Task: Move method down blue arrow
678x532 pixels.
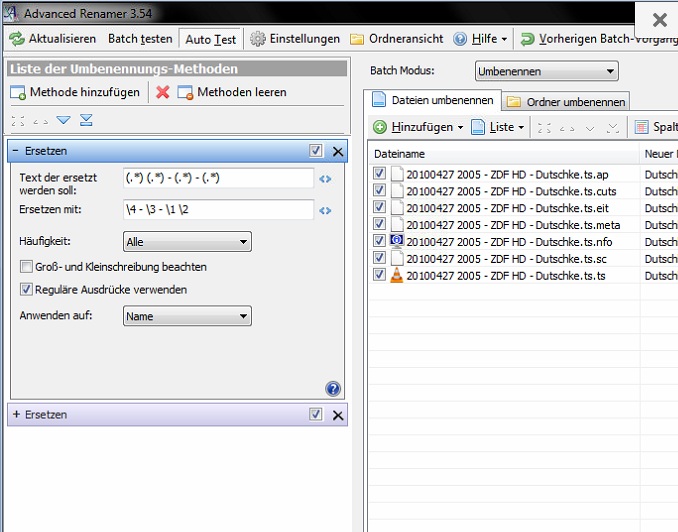Action: (63, 120)
